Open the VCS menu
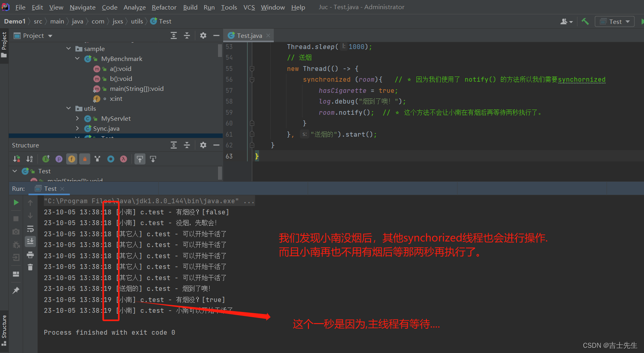 pos(249,7)
